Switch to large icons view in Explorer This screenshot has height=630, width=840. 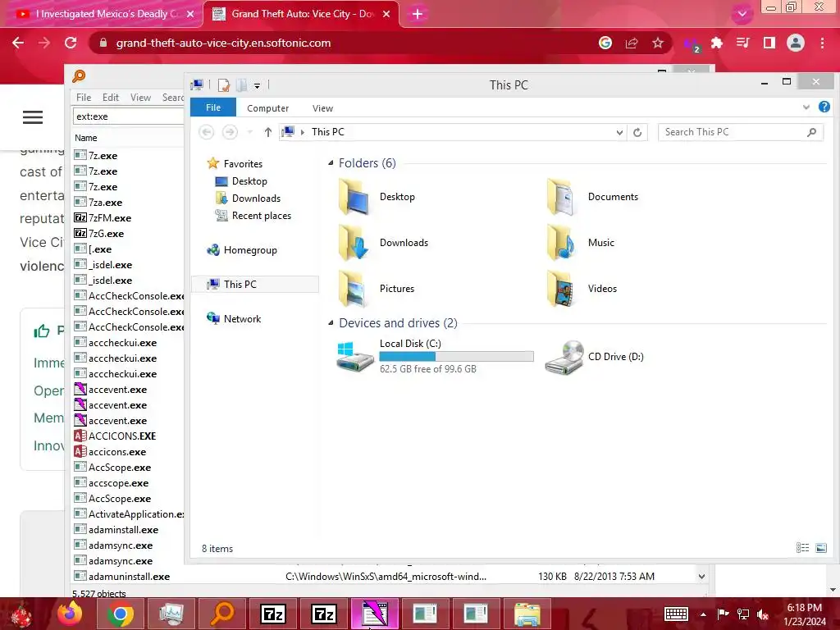(820, 547)
